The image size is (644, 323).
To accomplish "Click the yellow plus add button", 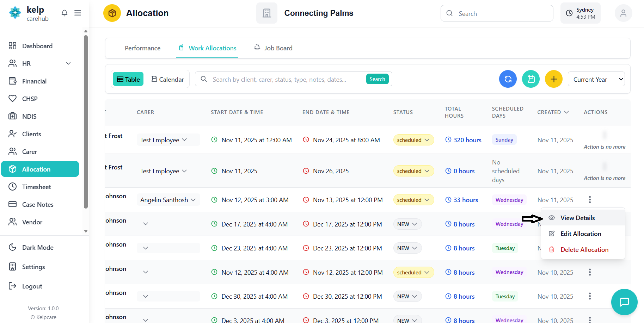I will coord(553,79).
